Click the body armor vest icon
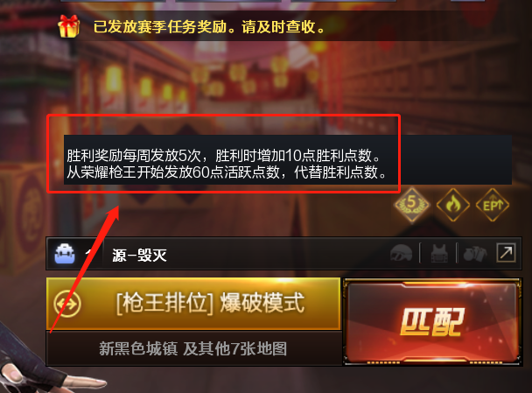Viewport: 532px width, 393px height. (439, 253)
